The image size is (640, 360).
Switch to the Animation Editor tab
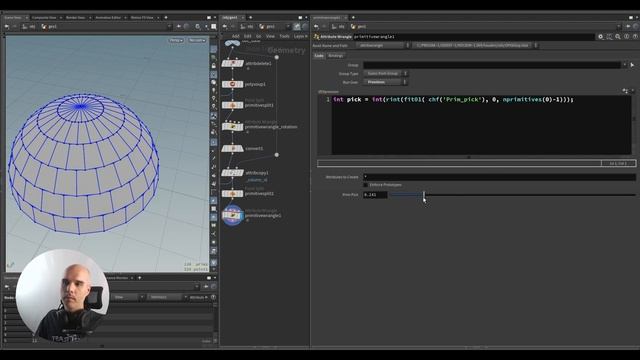click(108, 18)
